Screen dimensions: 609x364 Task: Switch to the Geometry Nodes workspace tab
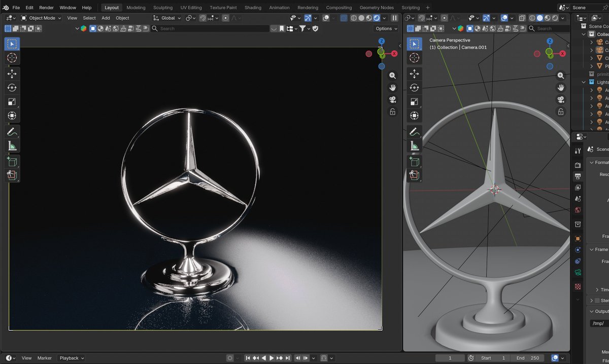[377, 8]
